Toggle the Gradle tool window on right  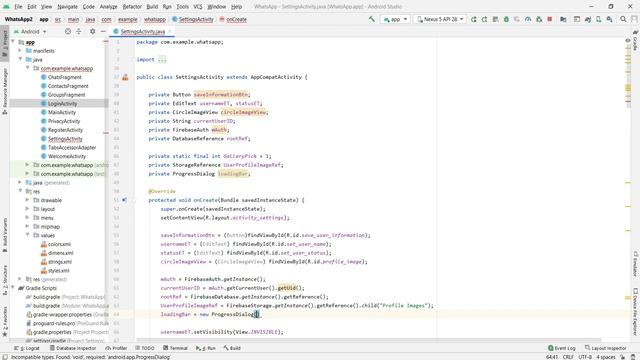[635, 40]
